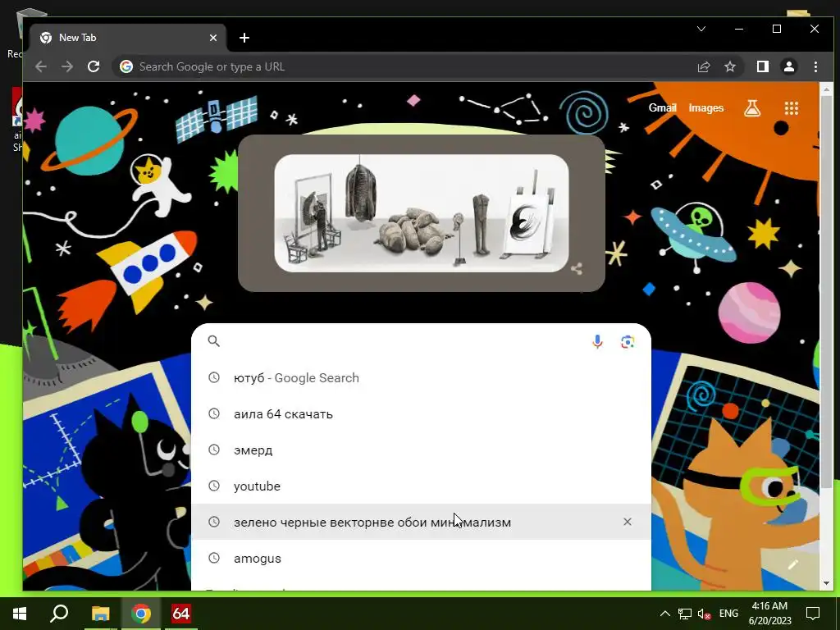Image resolution: width=840 pixels, height=630 pixels.
Task: Bookmark this tab with the star icon
Action: (729, 66)
